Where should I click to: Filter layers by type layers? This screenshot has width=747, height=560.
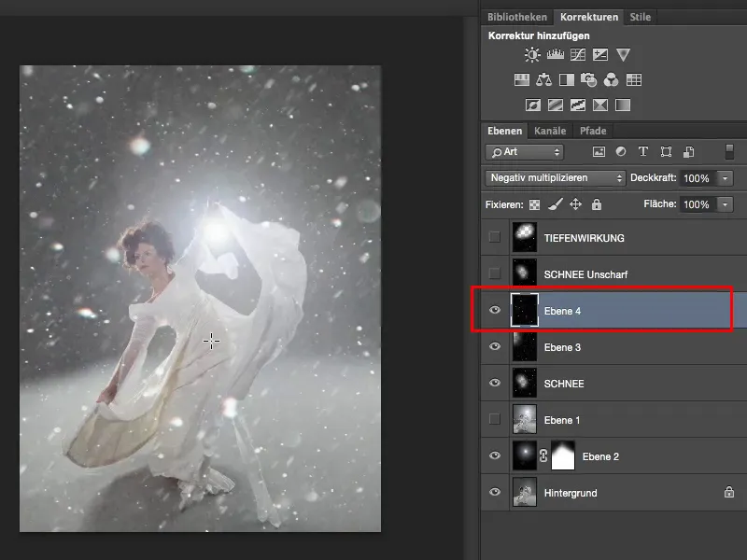(x=643, y=151)
